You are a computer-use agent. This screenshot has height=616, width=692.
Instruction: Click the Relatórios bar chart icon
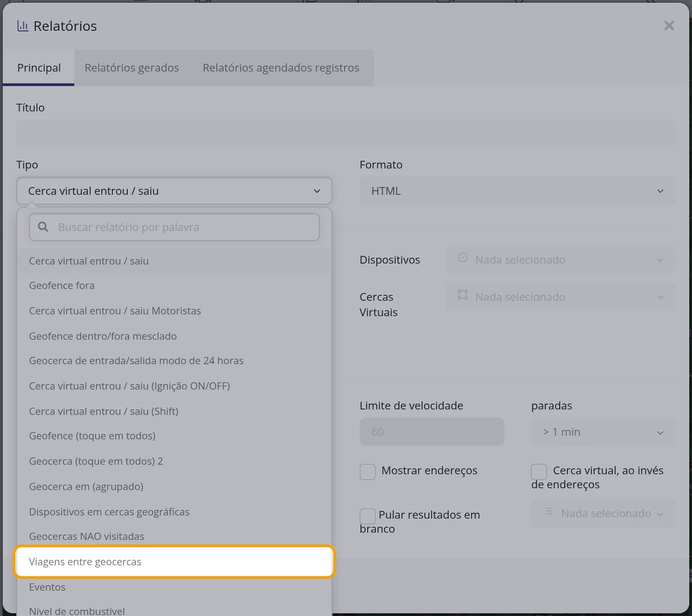pyautogui.click(x=23, y=26)
